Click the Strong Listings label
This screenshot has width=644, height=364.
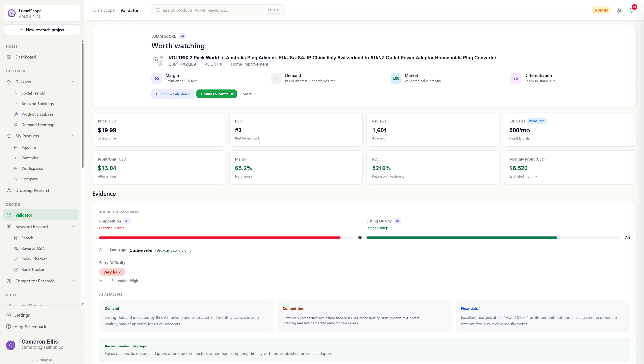coord(377,228)
